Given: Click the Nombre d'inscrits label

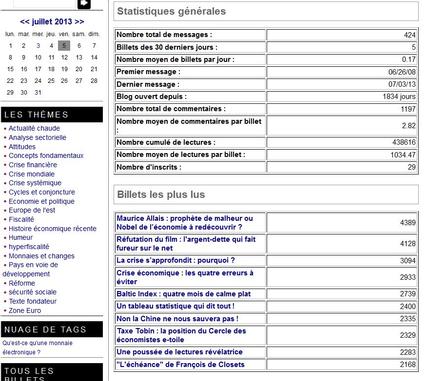Looking at the screenshot, I should point(149,167).
